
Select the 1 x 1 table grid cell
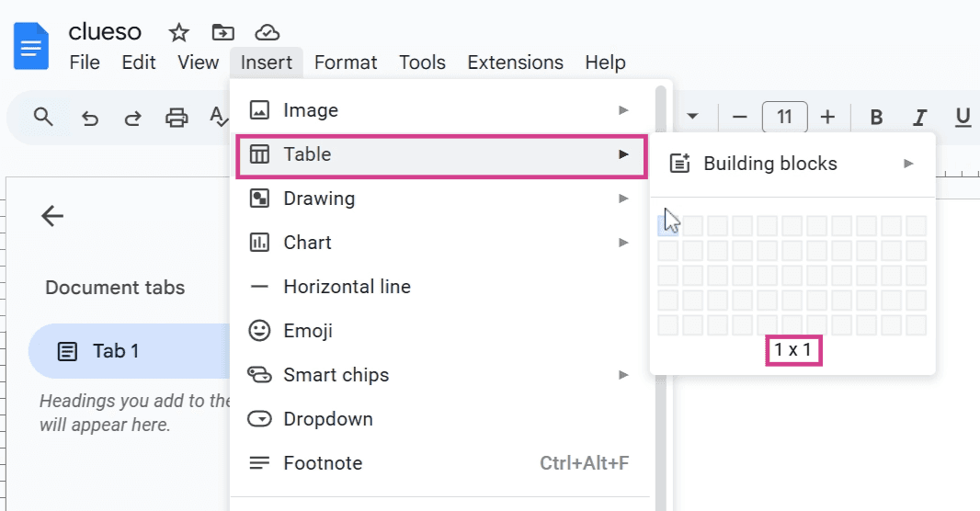tap(668, 225)
